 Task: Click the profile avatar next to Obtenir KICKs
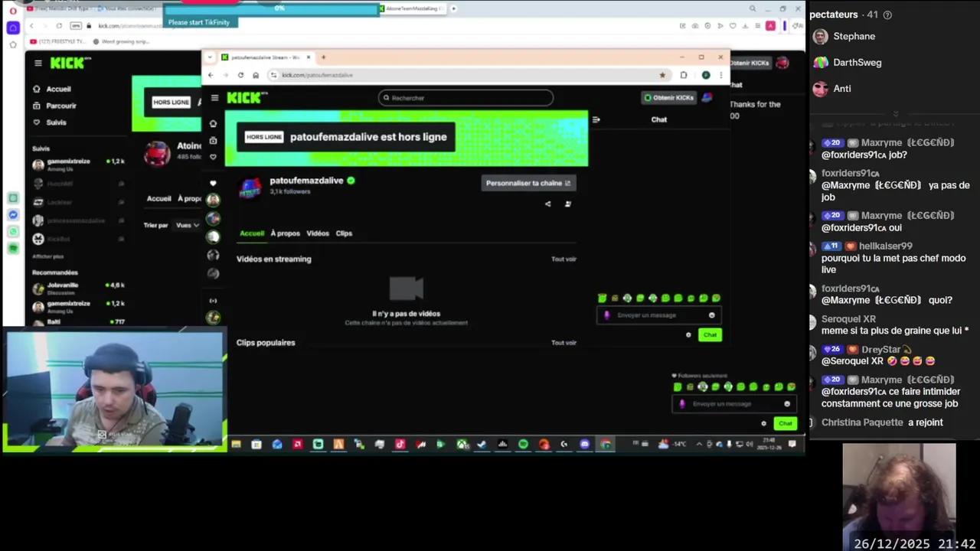pyautogui.click(x=707, y=98)
